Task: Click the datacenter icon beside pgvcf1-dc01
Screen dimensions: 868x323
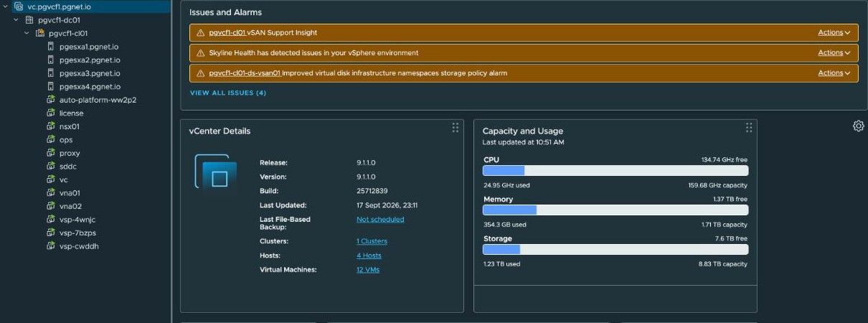Action: (x=29, y=20)
